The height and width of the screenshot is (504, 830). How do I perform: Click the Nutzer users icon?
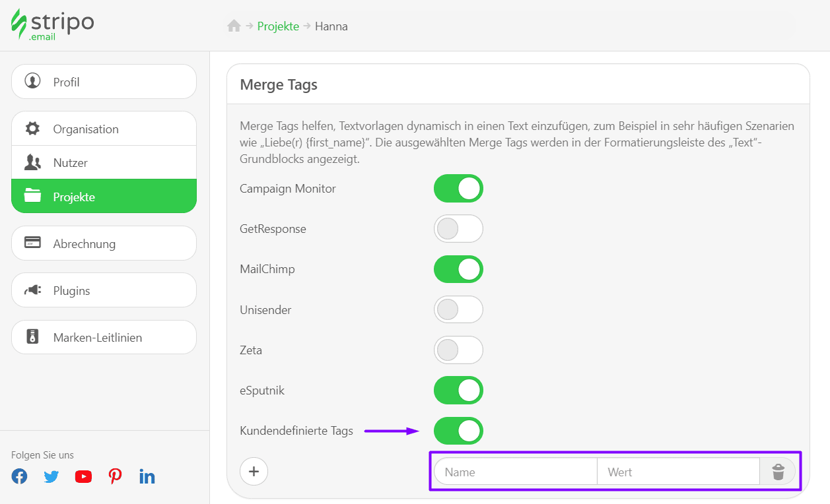(34, 162)
